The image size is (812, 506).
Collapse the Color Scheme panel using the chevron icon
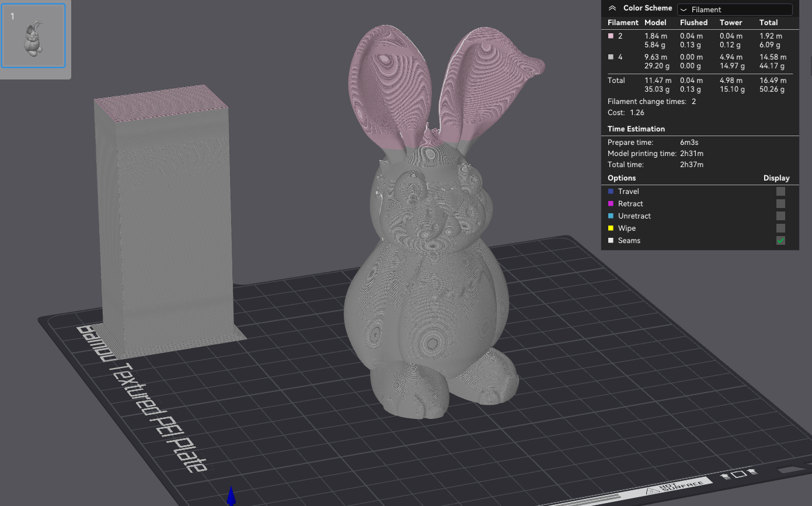(x=612, y=8)
